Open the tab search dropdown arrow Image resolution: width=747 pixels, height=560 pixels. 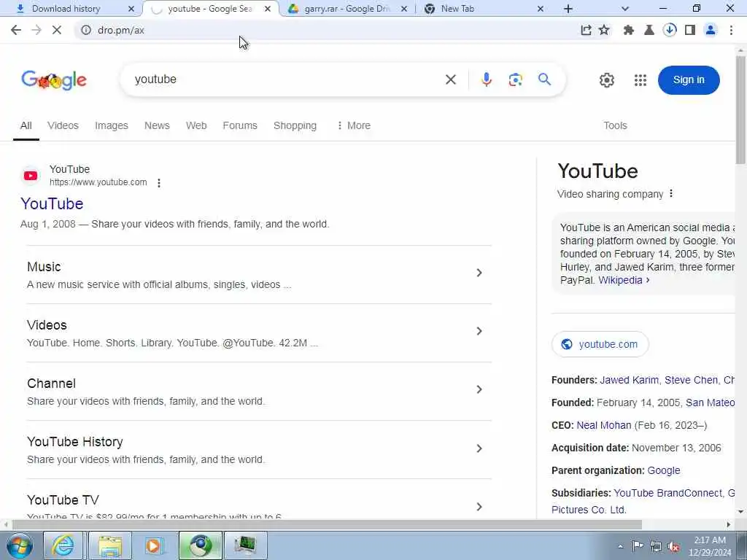coord(625,9)
